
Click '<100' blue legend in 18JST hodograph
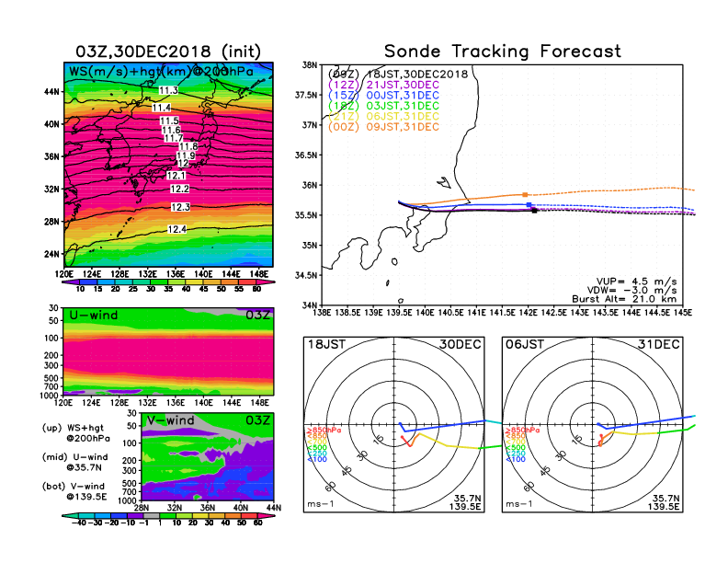pyautogui.click(x=317, y=459)
